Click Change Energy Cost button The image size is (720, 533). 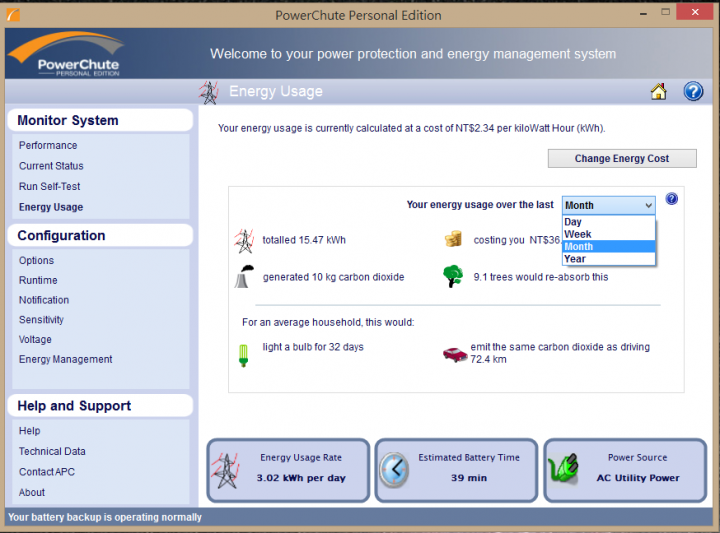(622, 158)
